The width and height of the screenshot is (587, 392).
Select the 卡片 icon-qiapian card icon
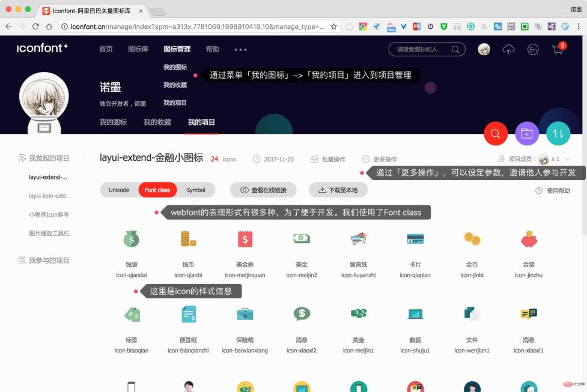coord(415,239)
